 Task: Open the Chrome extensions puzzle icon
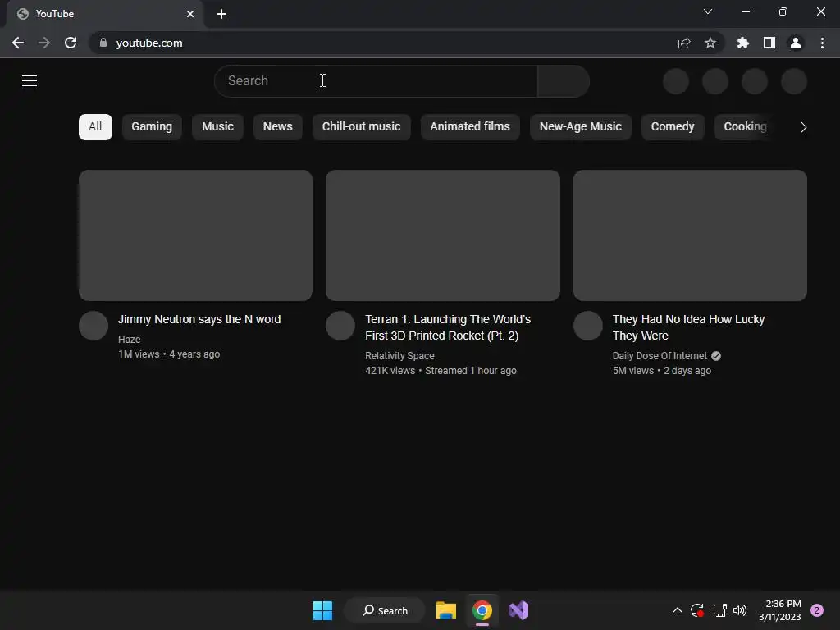coord(743,43)
